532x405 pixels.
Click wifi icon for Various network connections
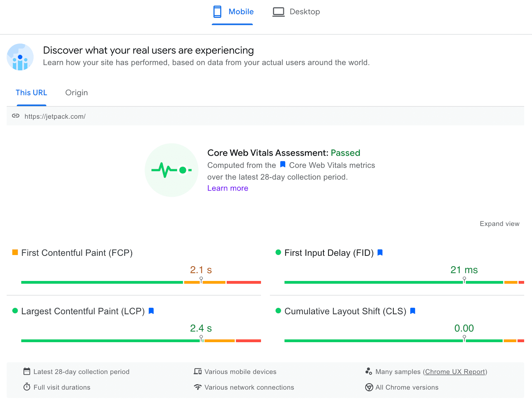(x=198, y=387)
